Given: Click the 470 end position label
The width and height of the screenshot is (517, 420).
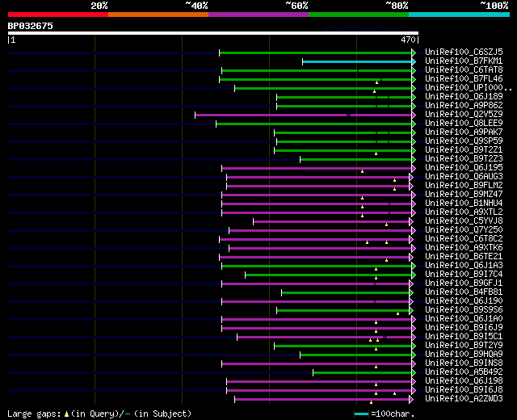Looking at the screenshot, I should click(408, 40).
